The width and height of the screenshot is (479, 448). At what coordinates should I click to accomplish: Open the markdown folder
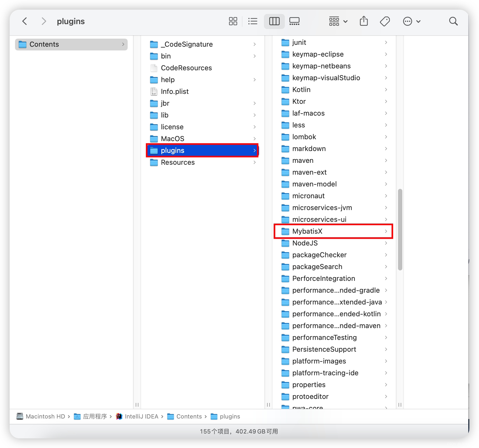(334, 149)
